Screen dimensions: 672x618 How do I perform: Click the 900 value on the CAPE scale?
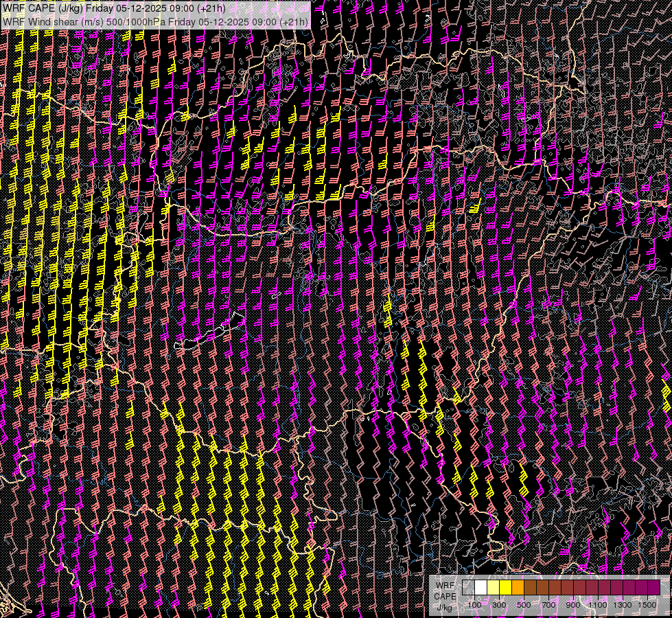coord(573,604)
